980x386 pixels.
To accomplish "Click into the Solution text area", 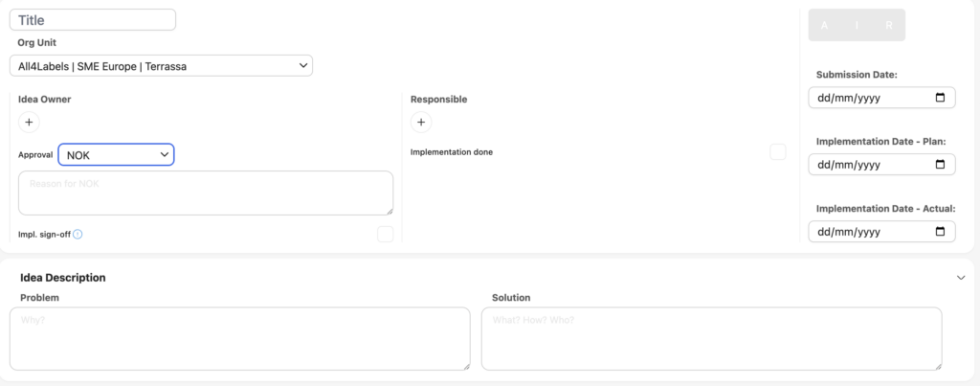I will (x=711, y=338).
